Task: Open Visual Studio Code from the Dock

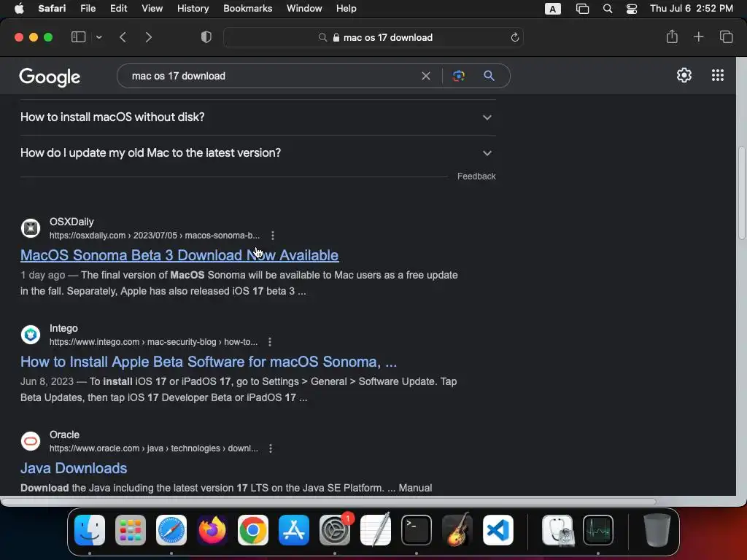Action: tap(498, 530)
